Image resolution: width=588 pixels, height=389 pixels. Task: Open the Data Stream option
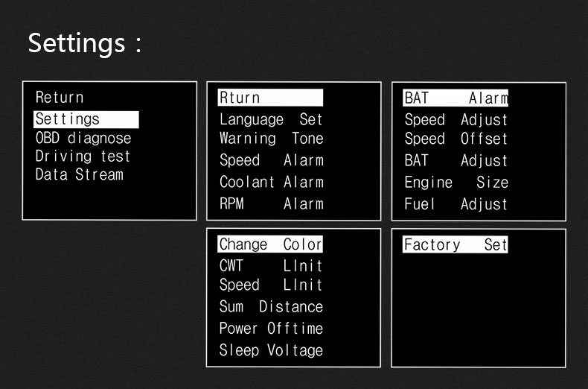[79, 174]
